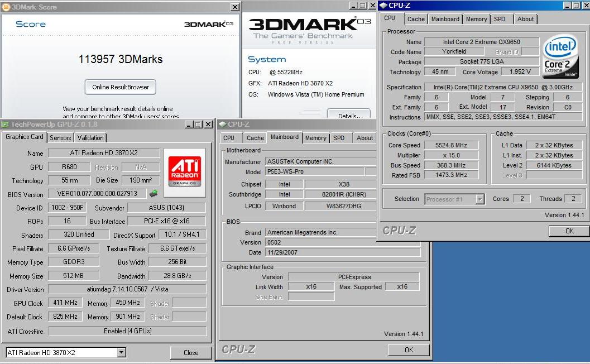Select Graphics Card tab in GPU-Z
Screen dimensions: 590x364
[25, 137]
